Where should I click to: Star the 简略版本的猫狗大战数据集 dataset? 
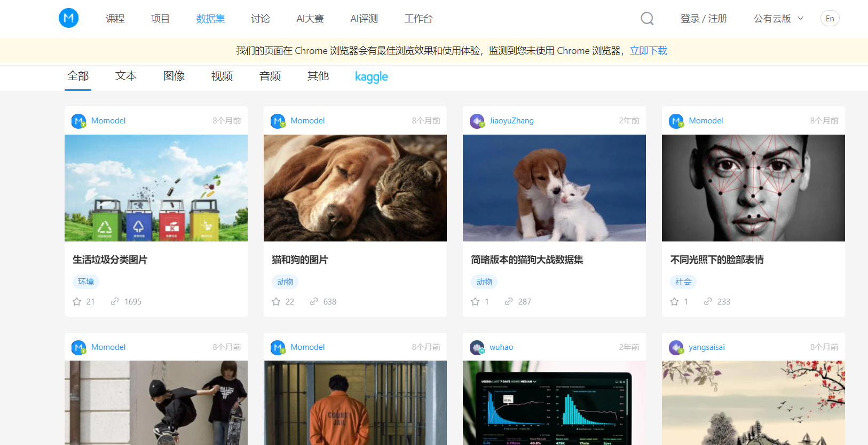coord(475,302)
